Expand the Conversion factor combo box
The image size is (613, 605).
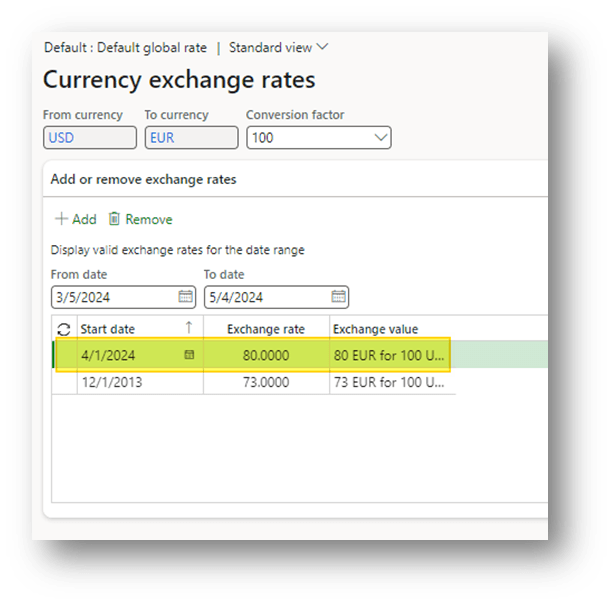coord(380,138)
